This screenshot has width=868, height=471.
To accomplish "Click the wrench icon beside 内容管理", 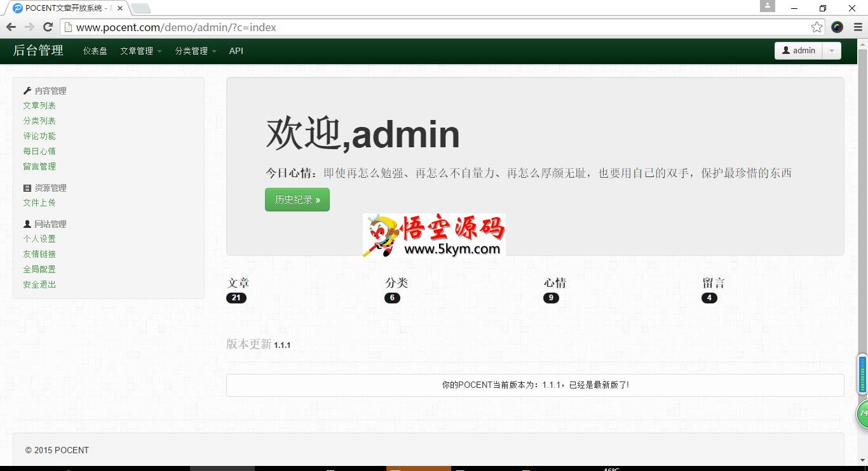I will coord(27,91).
